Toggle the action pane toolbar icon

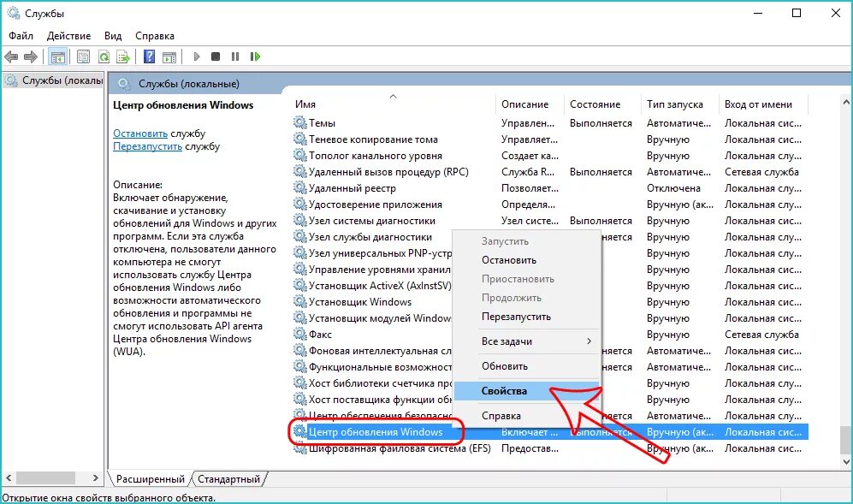coord(169,56)
